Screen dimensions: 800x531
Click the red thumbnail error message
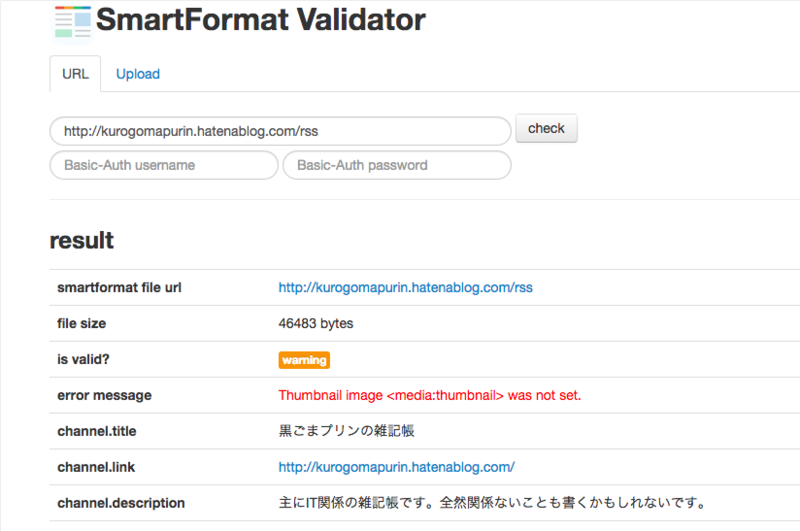point(429,395)
